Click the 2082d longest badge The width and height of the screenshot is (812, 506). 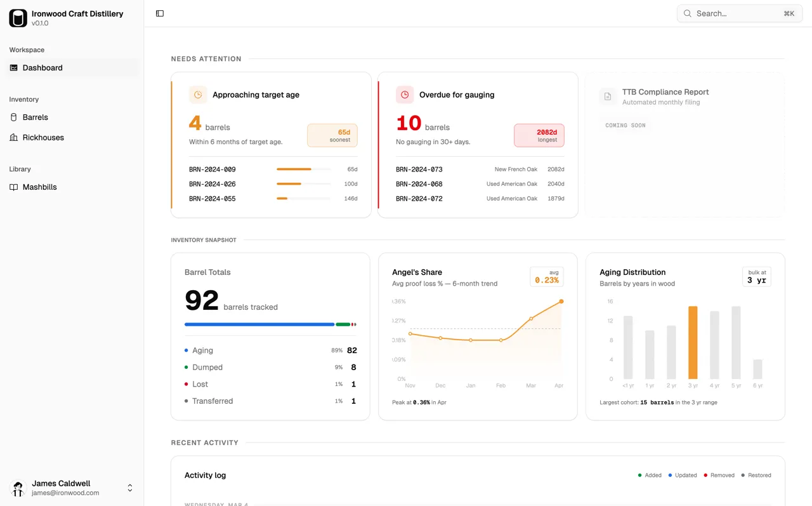click(539, 135)
